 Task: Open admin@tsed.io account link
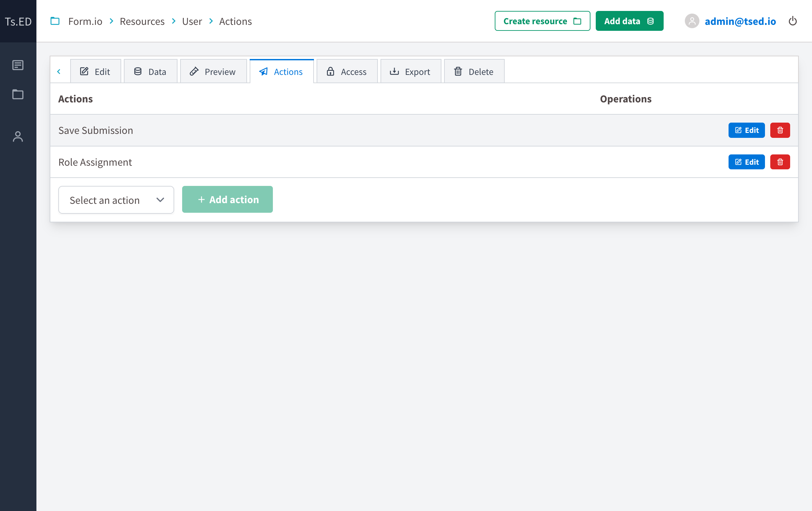click(x=740, y=21)
